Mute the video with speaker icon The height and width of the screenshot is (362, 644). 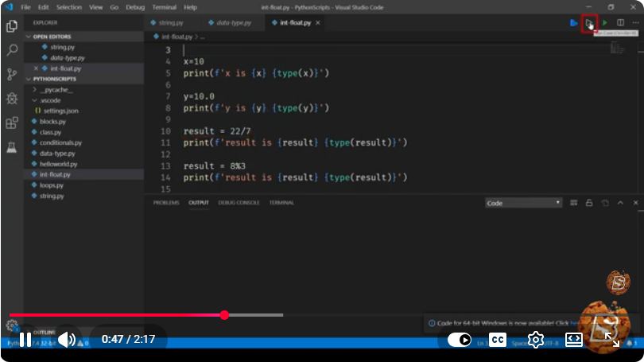[x=67, y=340]
